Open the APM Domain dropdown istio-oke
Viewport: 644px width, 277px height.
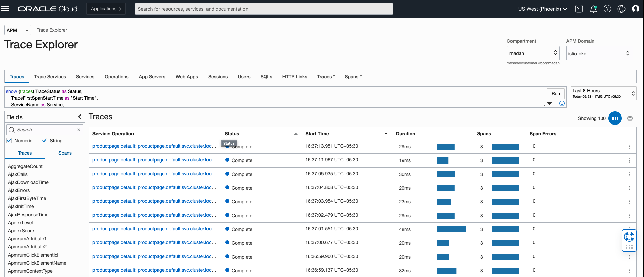(x=599, y=53)
